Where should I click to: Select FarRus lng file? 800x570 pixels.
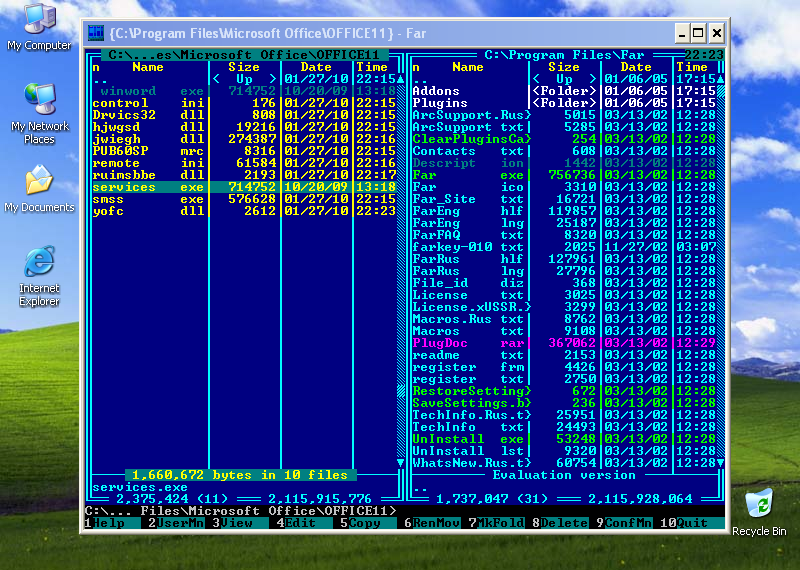pos(564,271)
